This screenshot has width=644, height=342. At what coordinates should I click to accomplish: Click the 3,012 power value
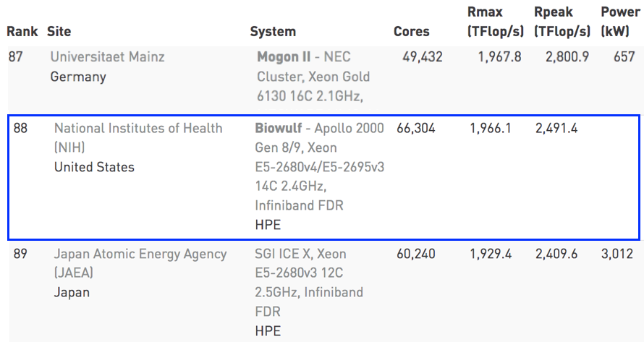(617, 255)
